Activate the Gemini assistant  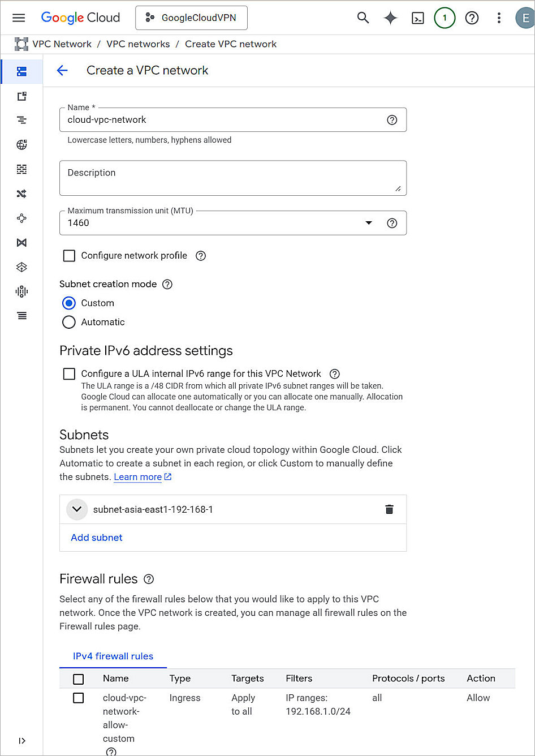390,18
